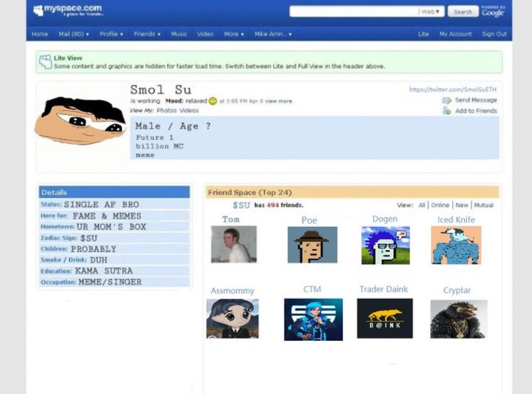Click friend name CTM
532x394 pixels.
click(x=312, y=289)
